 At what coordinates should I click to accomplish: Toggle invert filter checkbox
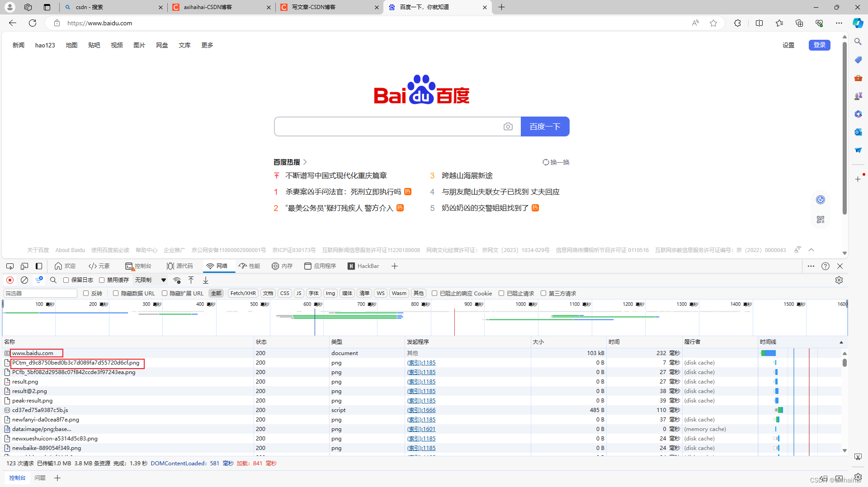click(86, 293)
